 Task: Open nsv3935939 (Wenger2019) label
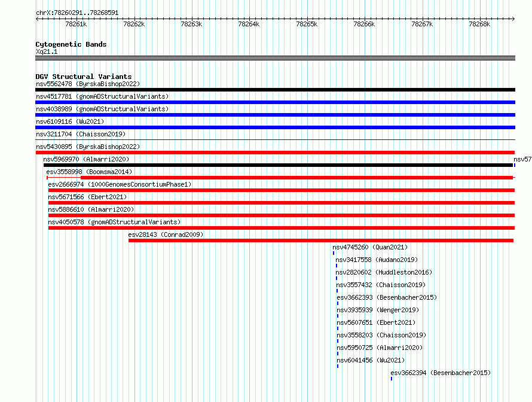click(378, 310)
